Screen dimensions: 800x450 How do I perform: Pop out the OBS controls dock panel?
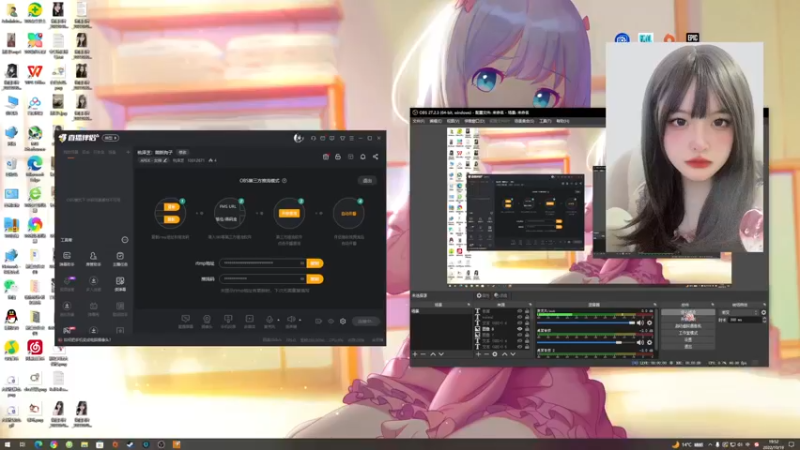tap(713, 305)
